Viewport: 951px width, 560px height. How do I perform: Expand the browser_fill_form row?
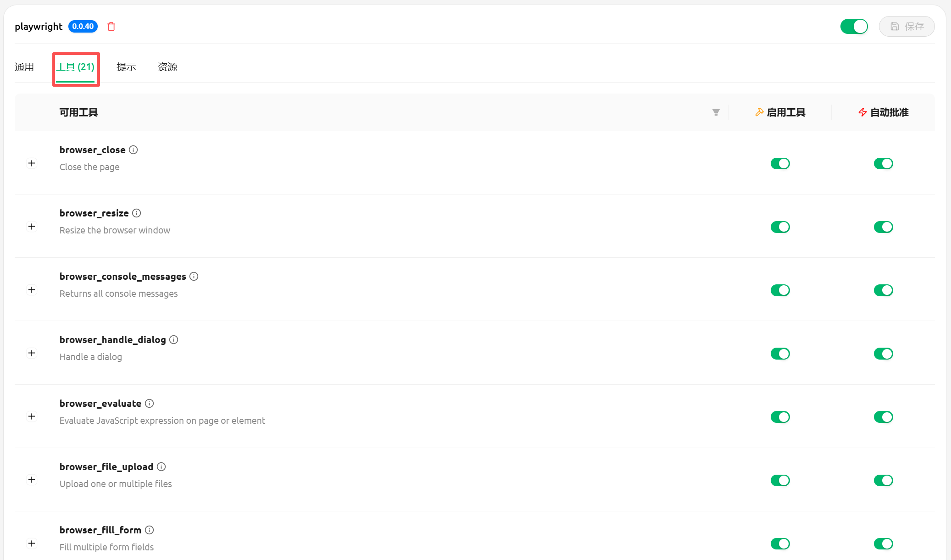pyautogui.click(x=32, y=543)
